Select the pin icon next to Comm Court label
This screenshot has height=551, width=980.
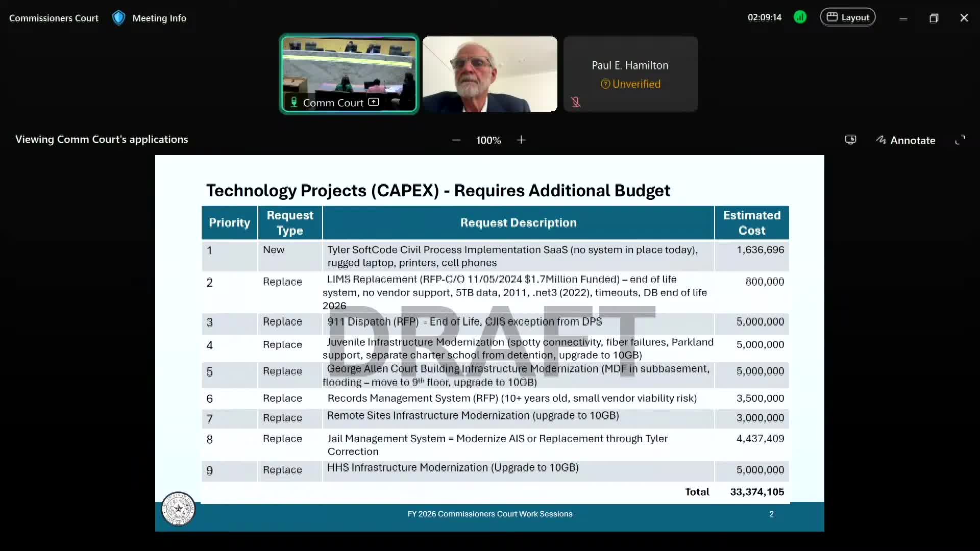(x=374, y=102)
